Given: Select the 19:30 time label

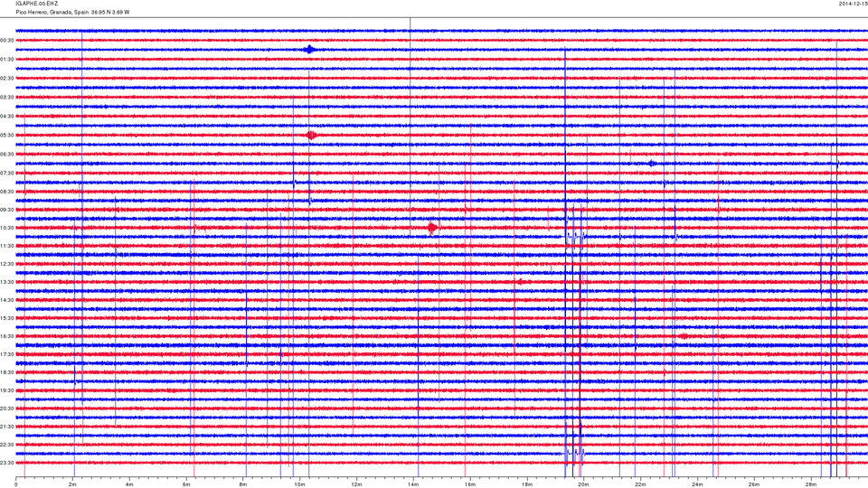Looking at the screenshot, I should (x=7, y=390).
